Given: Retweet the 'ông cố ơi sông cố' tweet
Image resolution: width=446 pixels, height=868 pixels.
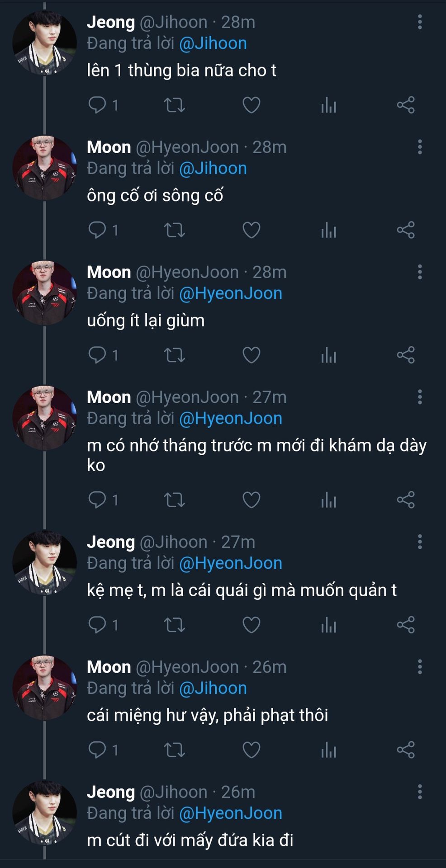Looking at the screenshot, I should (174, 230).
